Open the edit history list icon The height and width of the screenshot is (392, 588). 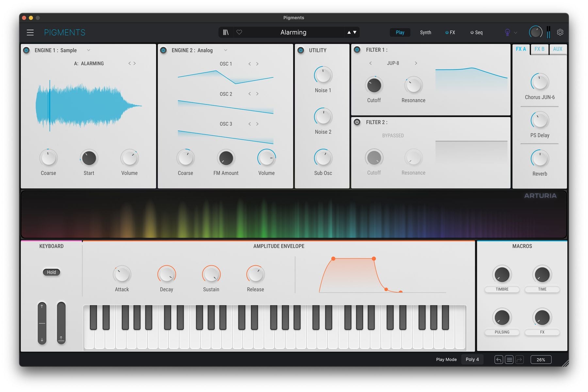[x=509, y=360]
